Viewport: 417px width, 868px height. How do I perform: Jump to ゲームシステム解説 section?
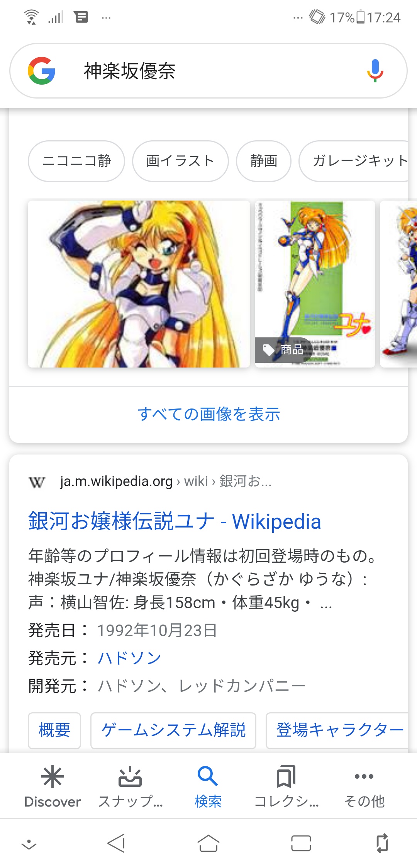pos(173,730)
